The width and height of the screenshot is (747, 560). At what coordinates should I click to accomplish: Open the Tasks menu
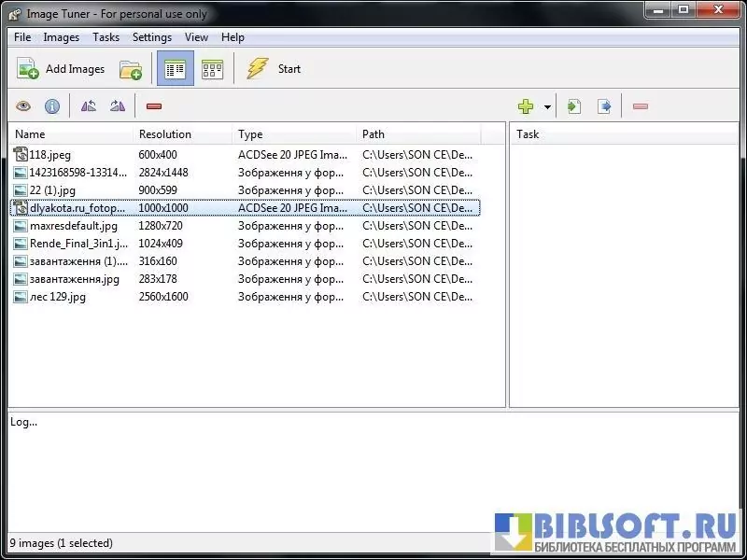106,37
